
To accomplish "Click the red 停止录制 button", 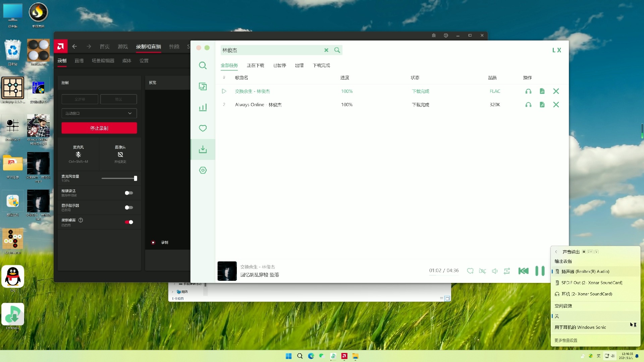I will pos(99,128).
